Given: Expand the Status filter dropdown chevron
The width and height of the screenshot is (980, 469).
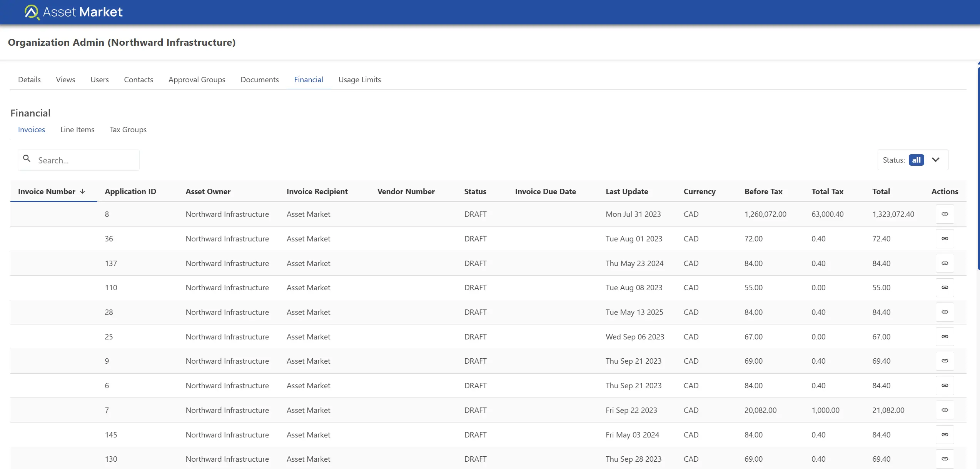Looking at the screenshot, I should pyautogui.click(x=936, y=160).
